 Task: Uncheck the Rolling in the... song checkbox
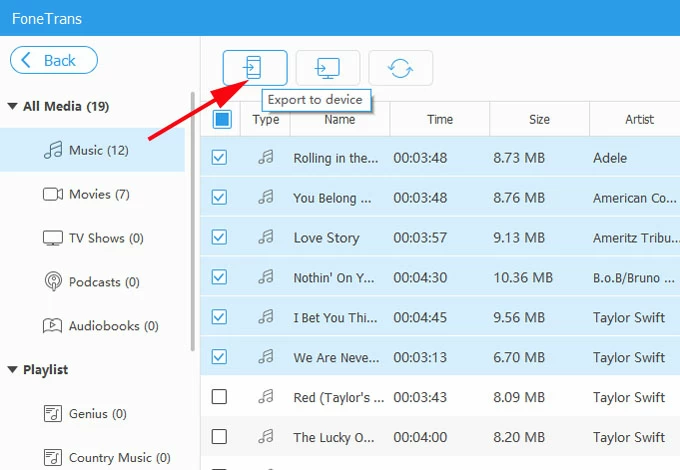pyautogui.click(x=220, y=157)
